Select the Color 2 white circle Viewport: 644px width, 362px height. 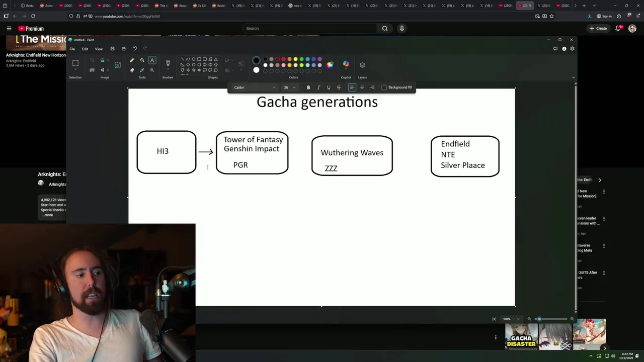tap(256, 70)
